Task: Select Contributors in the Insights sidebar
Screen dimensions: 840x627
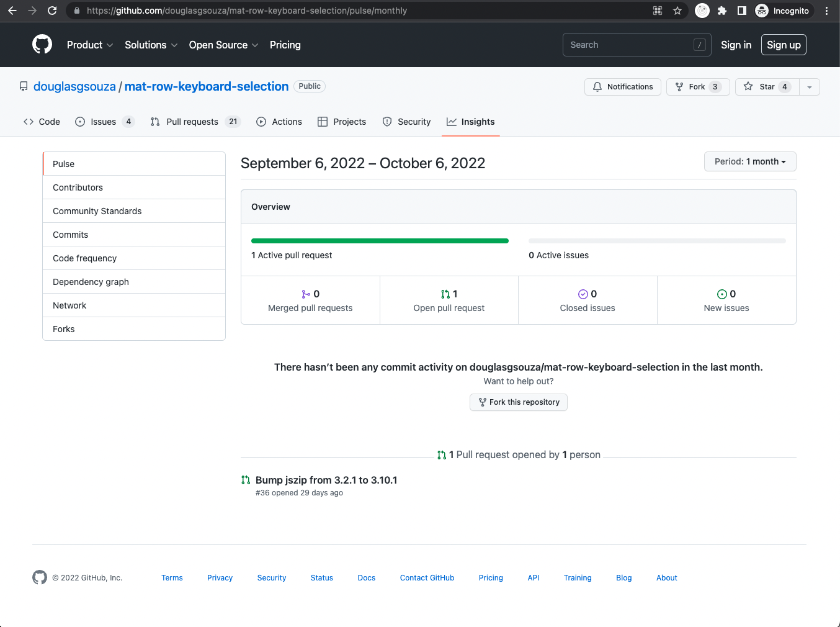Action: click(x=78, y=187)
